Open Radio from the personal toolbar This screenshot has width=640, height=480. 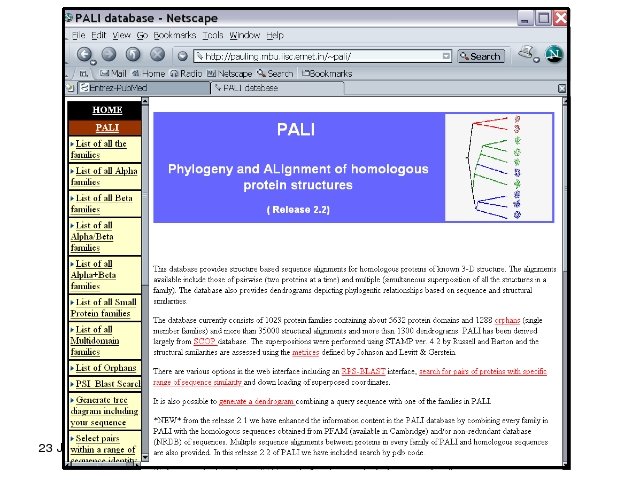(187, 73)
